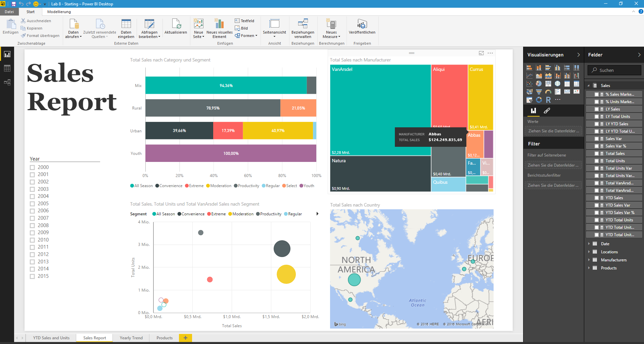Expand the Locations table

(x=589, y=252)
